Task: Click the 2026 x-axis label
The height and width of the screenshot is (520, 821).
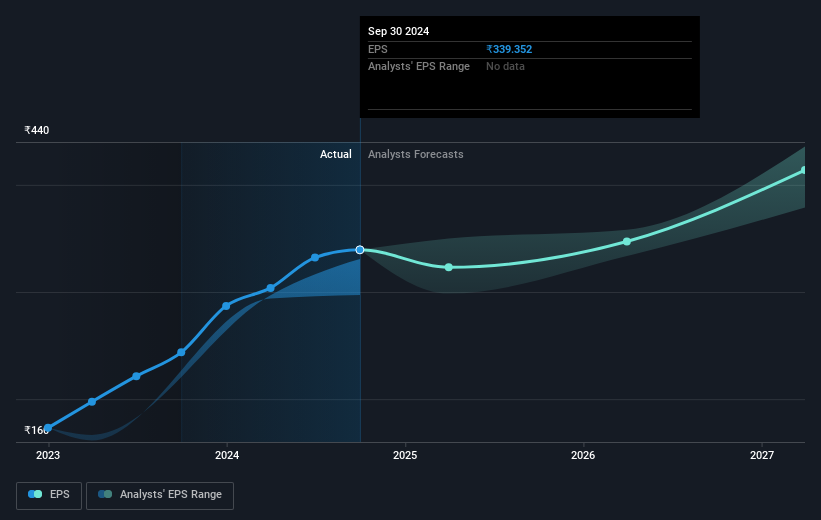Action: [583, 455]
